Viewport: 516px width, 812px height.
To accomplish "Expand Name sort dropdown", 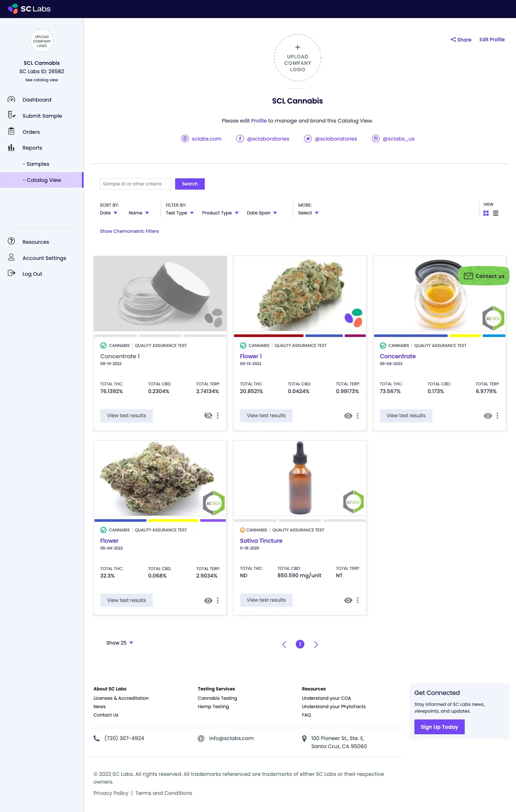I will point(139,213).
